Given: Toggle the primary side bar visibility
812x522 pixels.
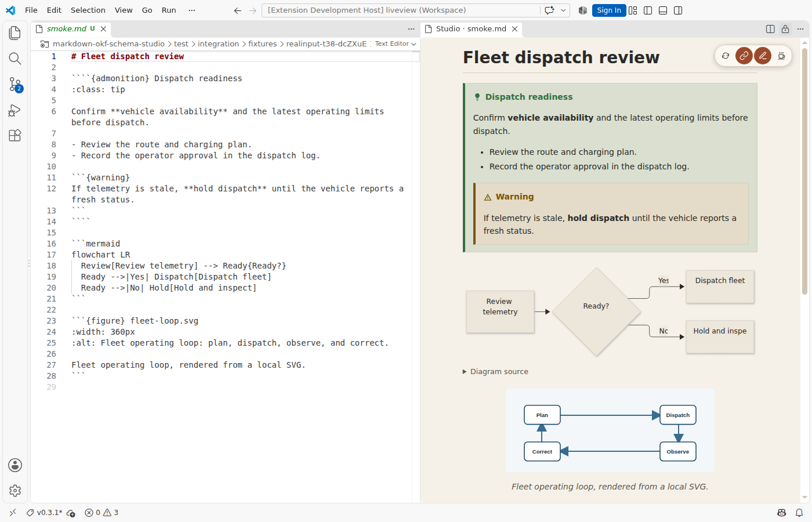Looking at the screenshot, I should tap(648, 10).
